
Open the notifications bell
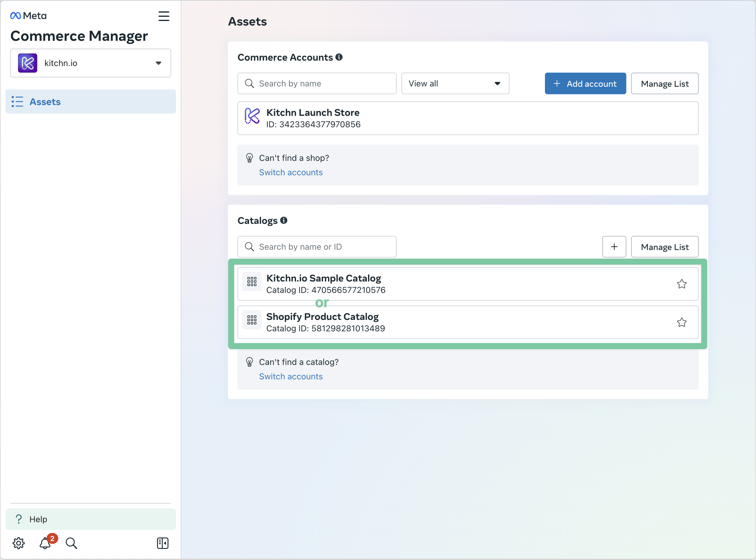pyautogui.click(x=45, y=543)
